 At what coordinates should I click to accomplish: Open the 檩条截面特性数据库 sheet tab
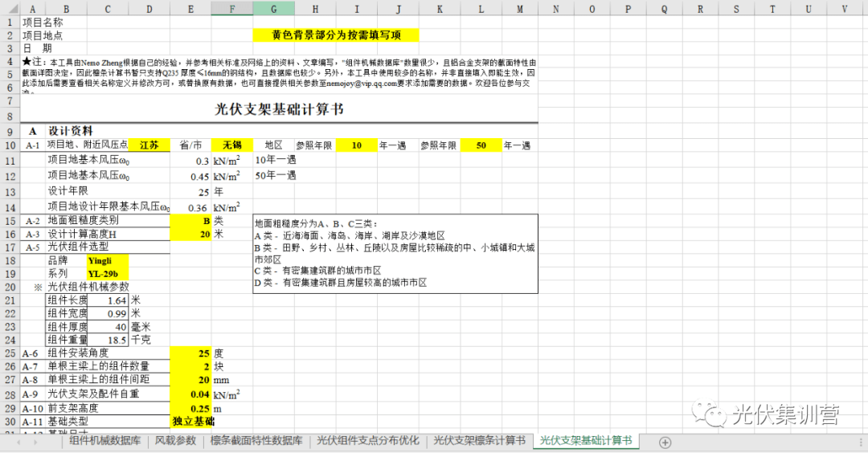[x=256, y=441]
